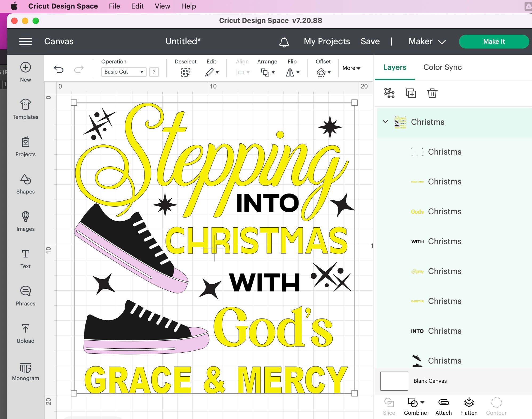The height and width of the screenshot is (419, 532).
Task: Open the Text tool
Action: pyautogui.click(x=25, y=258)
